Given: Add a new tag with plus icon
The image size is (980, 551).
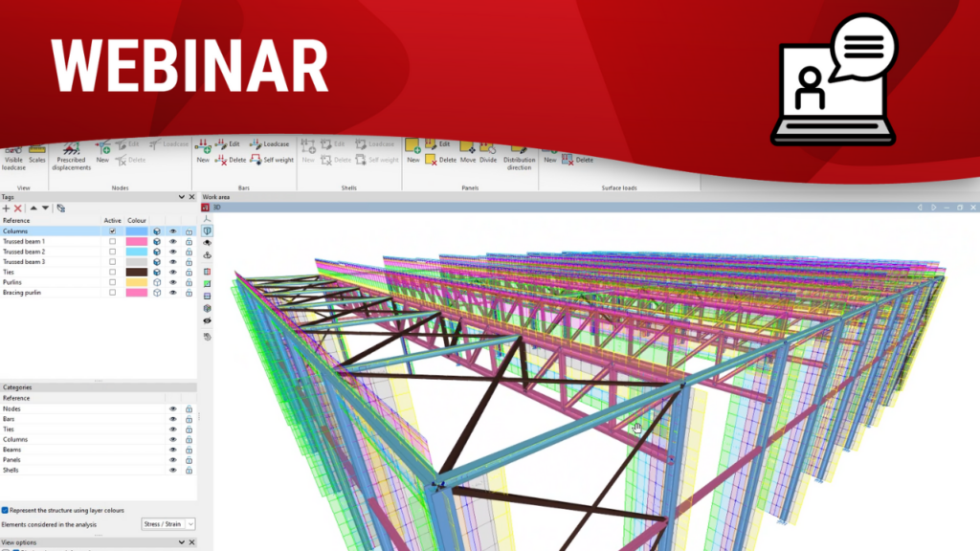Looking at the screenshot, I should (7, 208).
